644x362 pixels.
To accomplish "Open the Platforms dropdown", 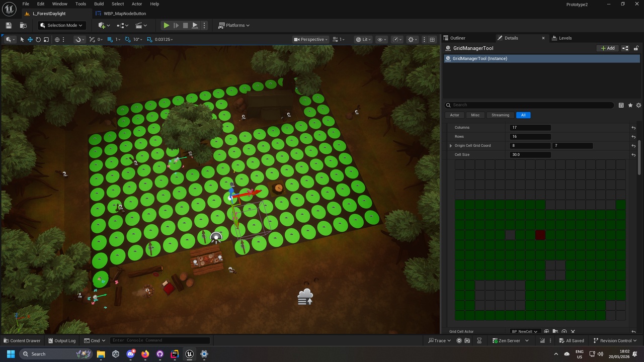I will point(234,25).
